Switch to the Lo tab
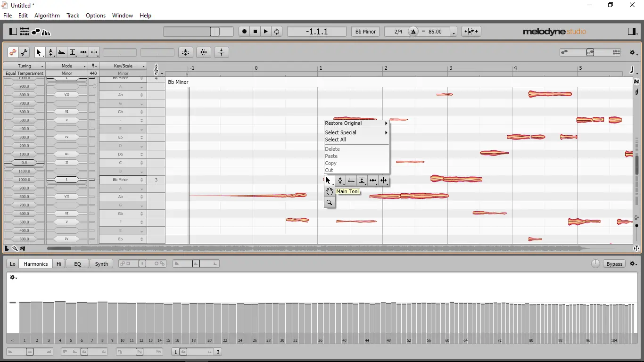Screen dimensions: 644x362 tap(13, 264)
